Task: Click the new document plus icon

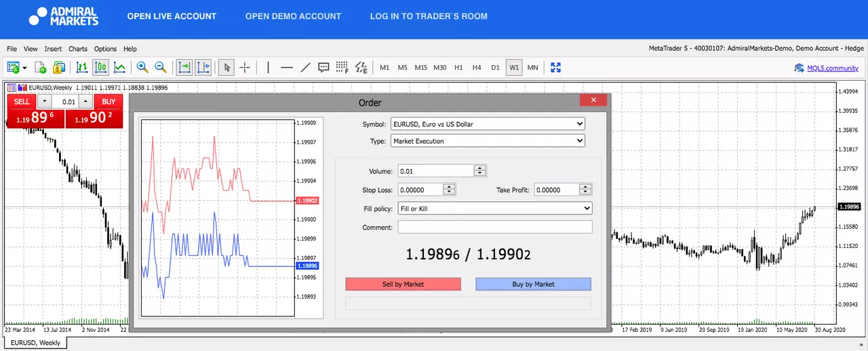Action: [x=41, y=67]
